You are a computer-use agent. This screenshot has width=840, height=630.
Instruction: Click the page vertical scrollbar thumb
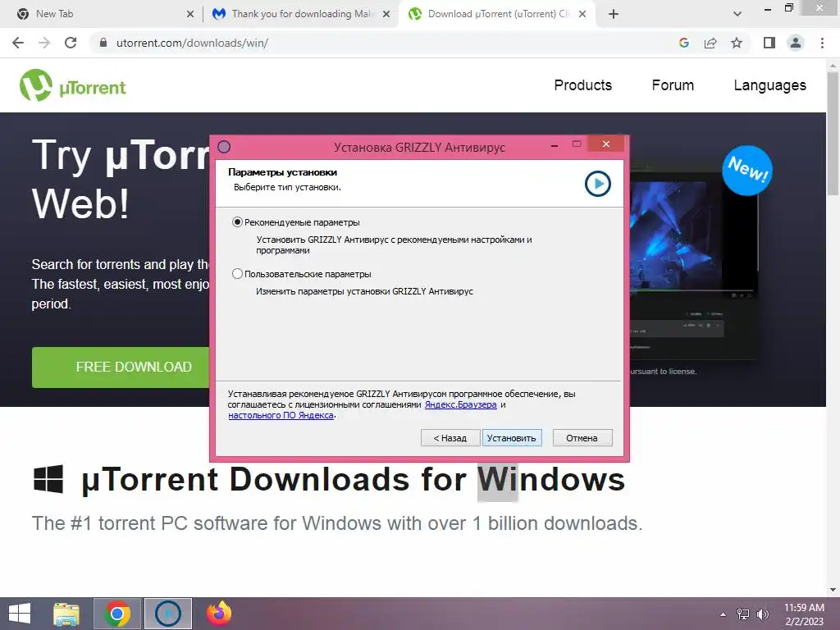tap(833, 134)
